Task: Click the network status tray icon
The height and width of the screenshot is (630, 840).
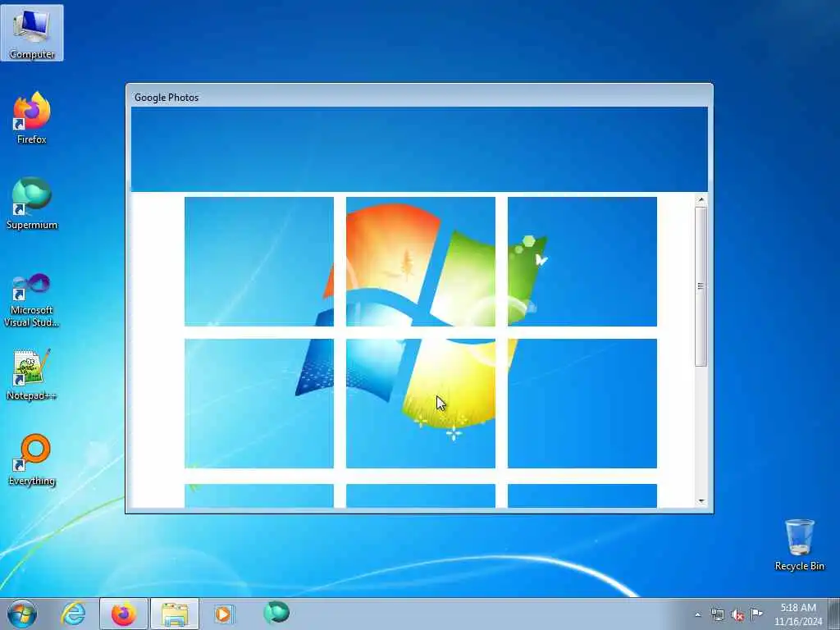Action: point(717,614)
